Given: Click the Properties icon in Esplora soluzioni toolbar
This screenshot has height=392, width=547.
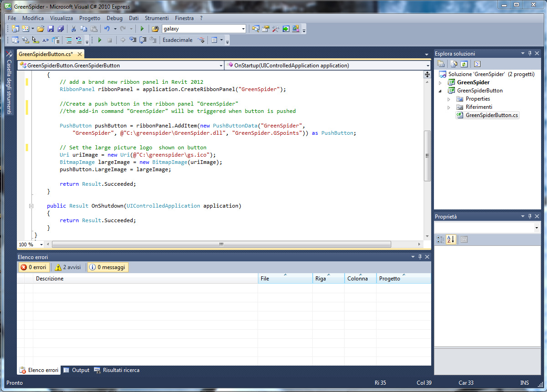Looking at the screenshot, I should point(441,64).
